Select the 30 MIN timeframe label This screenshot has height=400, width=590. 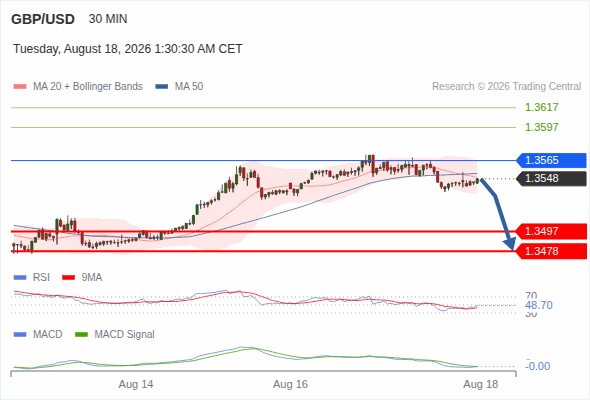point(108,19)
